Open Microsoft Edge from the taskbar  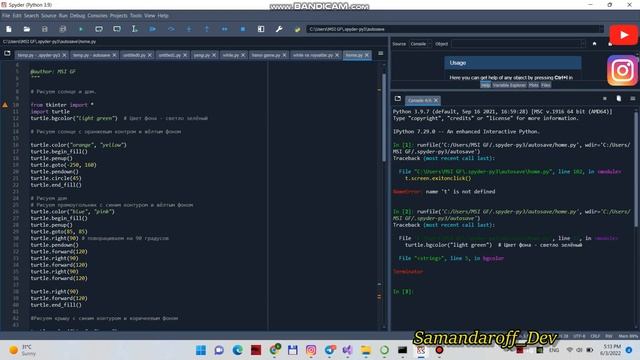point(238,350)
